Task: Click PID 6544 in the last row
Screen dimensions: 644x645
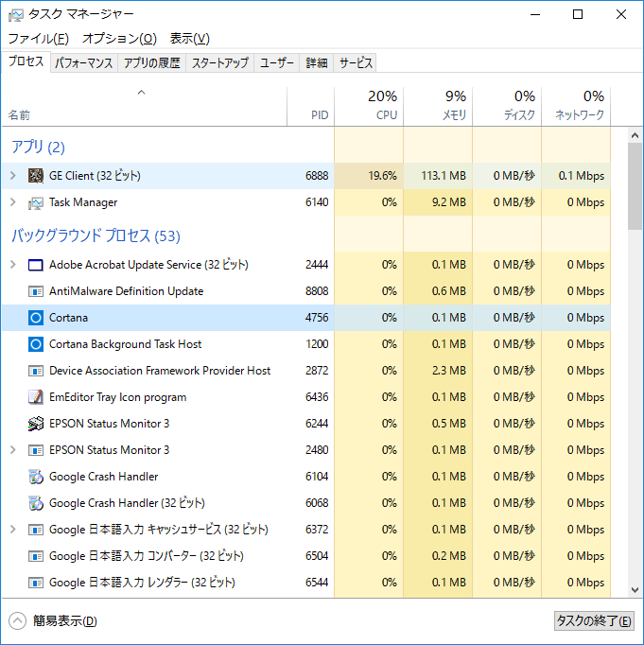Action: pos(317,583)
